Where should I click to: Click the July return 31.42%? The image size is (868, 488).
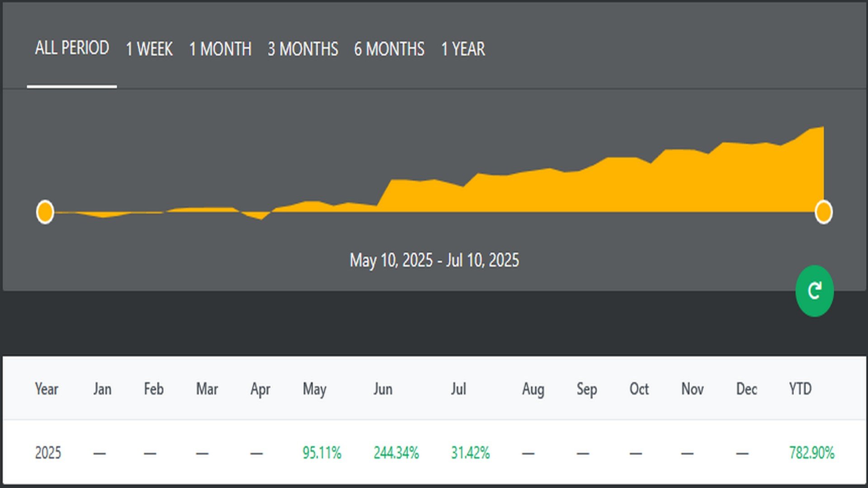[x=470, y=453]
